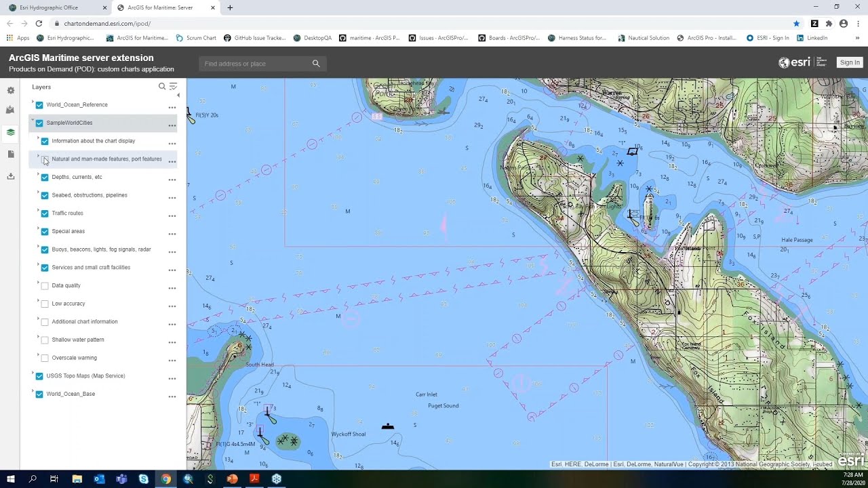This screenshot has width=868, height=488.
Task: Open more options for Special areas layer
Action: click(172, 234)
